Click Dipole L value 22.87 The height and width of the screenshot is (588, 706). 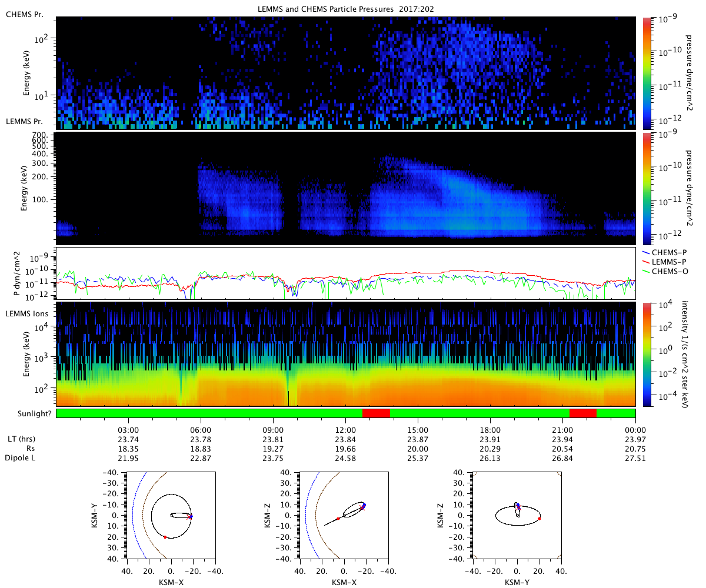[x=201, y=458]
